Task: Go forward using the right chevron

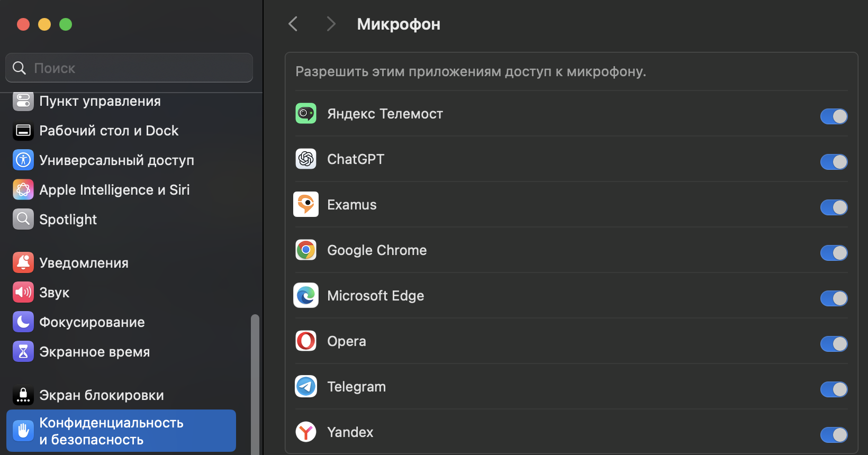Action: click(x=331, y=24)
